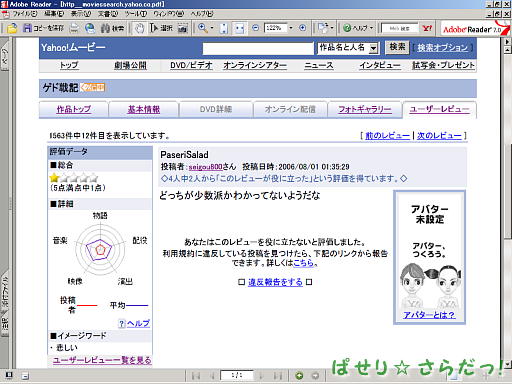Click the Print icon in the toolbar
512x384 pixels.
[x=74, y=28]
